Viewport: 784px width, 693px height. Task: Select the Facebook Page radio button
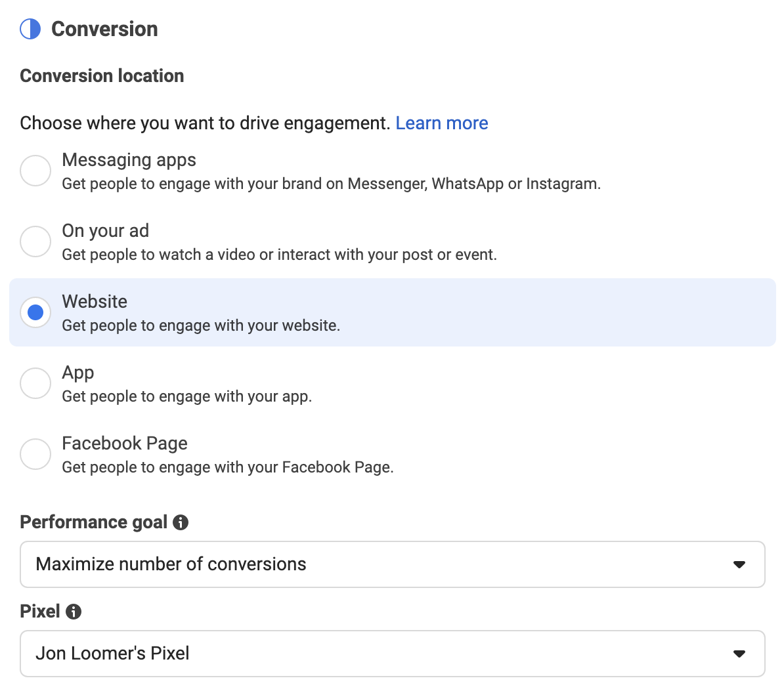[35, 454]
